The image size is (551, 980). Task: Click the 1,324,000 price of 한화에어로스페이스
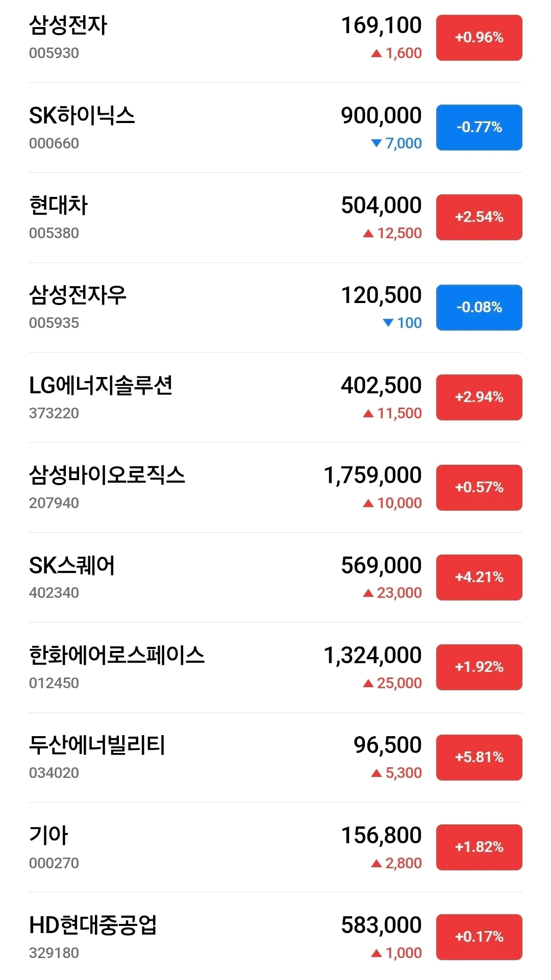[x=372, y=656]
